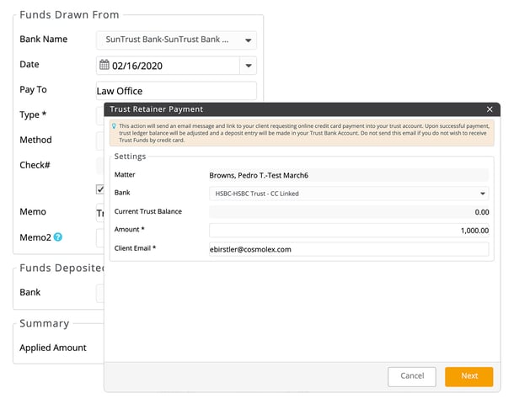
Task: Click the Memo2 help question mark icon
Action: 58,237
